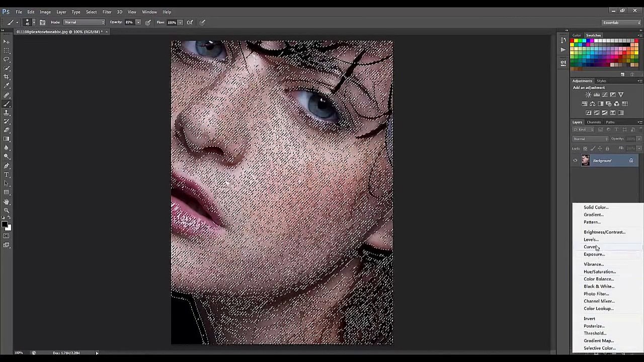Click the Vibrance adjustment icon
Viewport: 644px width, 362px height.
click(x=620, y=95)
